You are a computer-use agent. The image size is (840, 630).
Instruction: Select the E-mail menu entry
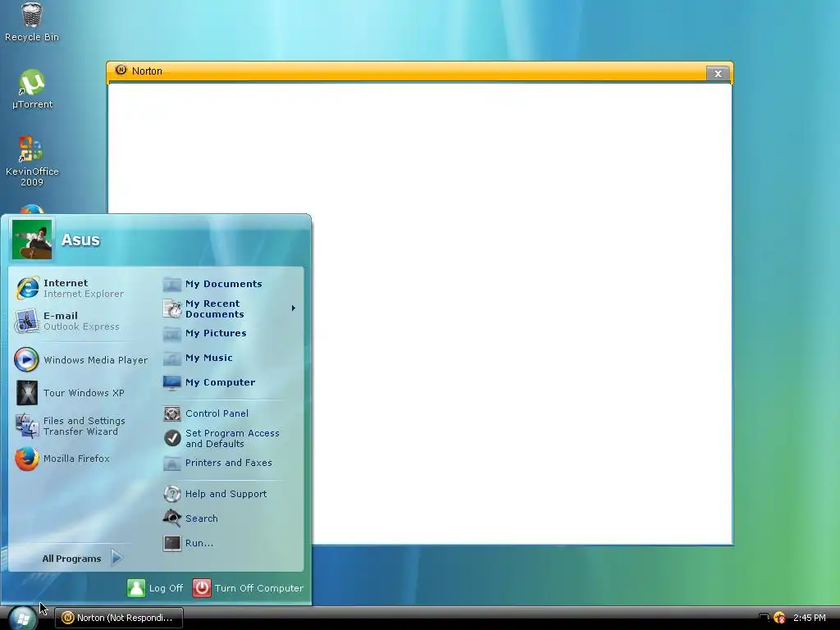pos(80,321)
